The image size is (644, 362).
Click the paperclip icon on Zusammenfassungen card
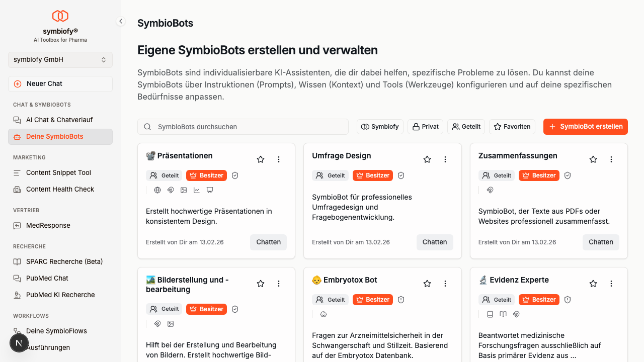tap(490, 190)
